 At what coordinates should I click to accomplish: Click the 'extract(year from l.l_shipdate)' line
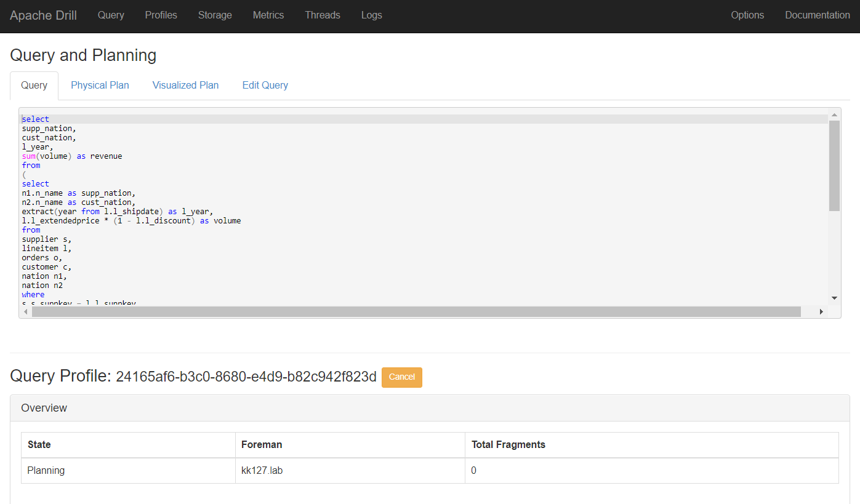(x=118, y=212)
